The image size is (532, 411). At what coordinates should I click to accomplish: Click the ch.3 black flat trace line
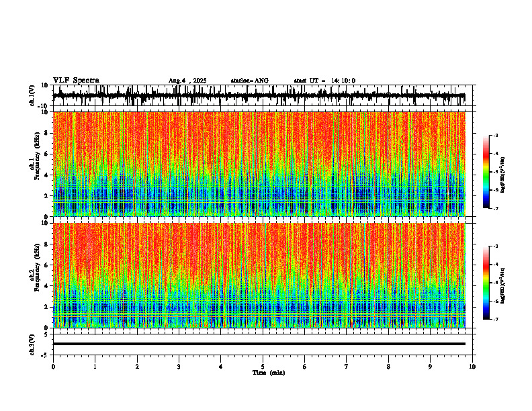point(259,344)
